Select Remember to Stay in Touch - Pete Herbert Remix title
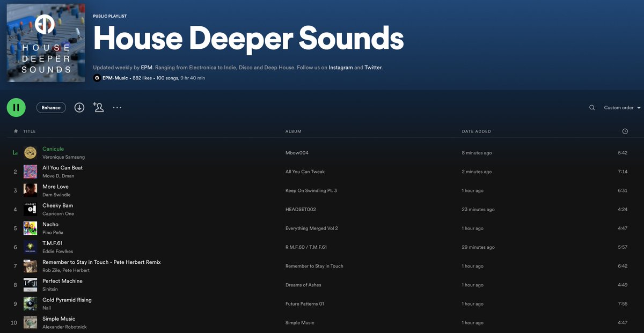 coord(102,262)
